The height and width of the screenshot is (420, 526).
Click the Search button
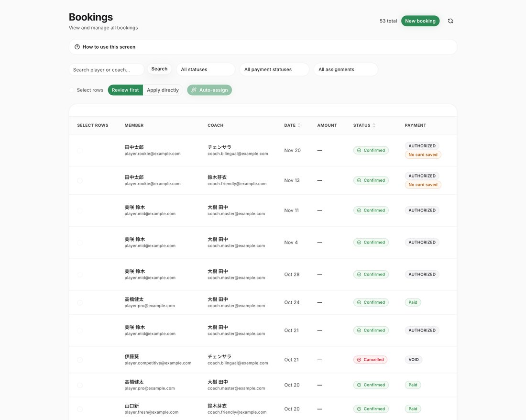(x=159, y=69)
